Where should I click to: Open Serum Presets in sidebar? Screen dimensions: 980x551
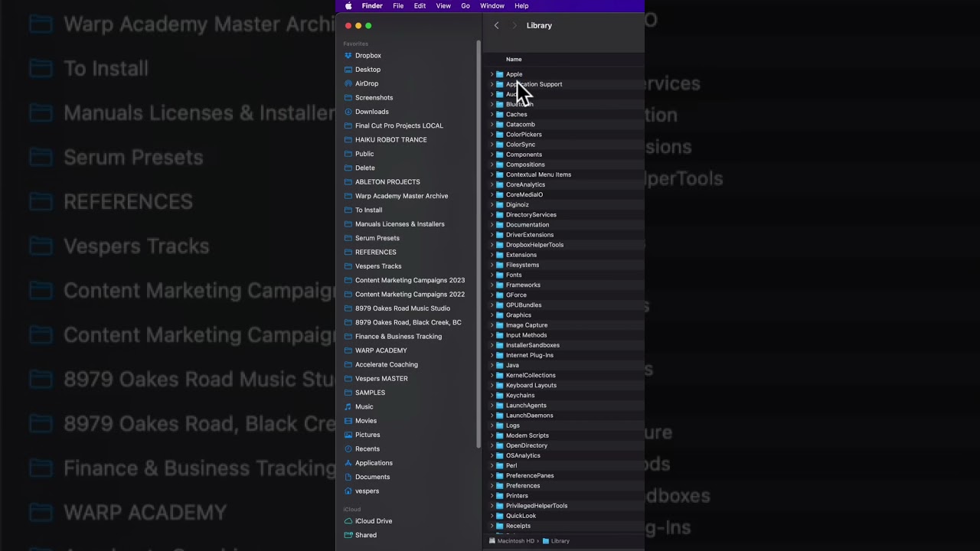click(x=377, y=238)
